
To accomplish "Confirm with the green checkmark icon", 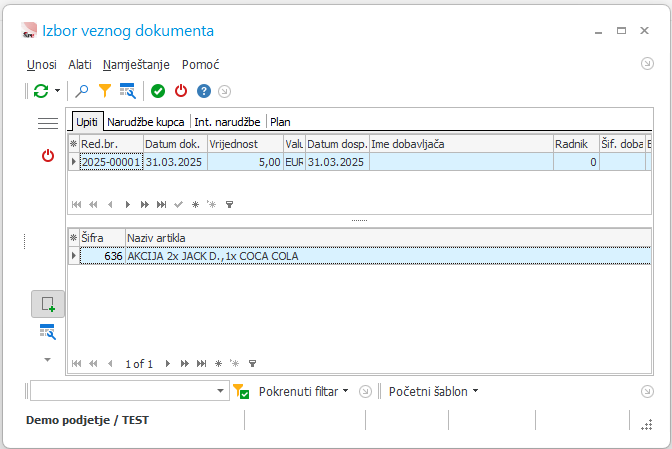I will point(158,91).
